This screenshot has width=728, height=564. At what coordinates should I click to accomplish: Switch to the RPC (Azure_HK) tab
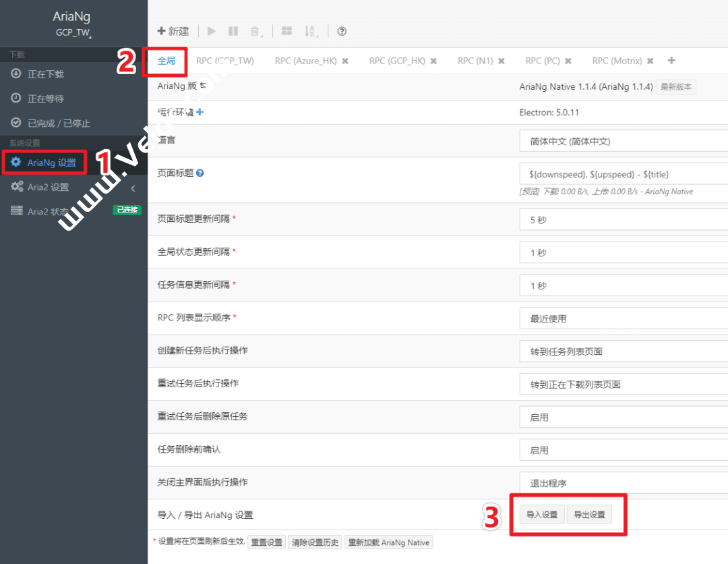(x=305, y=61)
